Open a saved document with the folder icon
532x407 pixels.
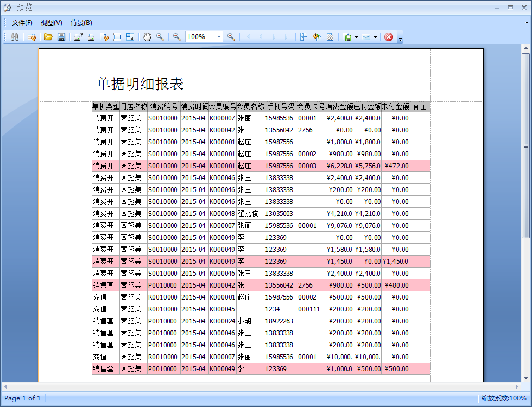click(48, 37)
